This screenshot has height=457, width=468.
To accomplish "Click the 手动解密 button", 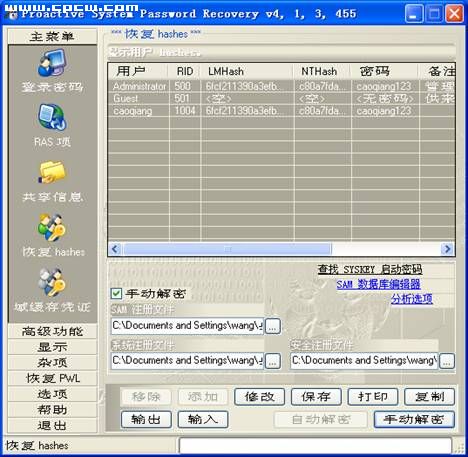I will tap(414, 419).
